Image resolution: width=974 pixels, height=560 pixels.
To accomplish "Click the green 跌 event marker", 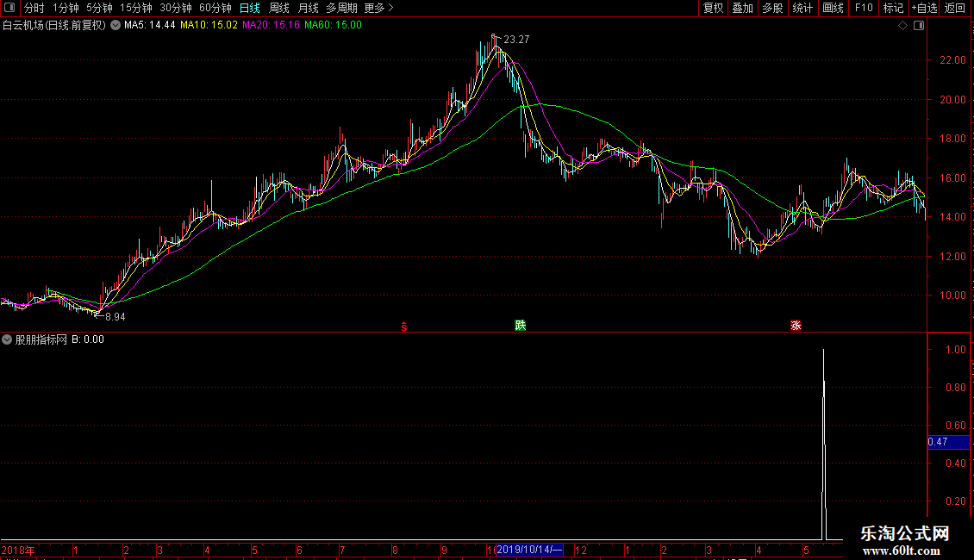I will tap(520, 326).
